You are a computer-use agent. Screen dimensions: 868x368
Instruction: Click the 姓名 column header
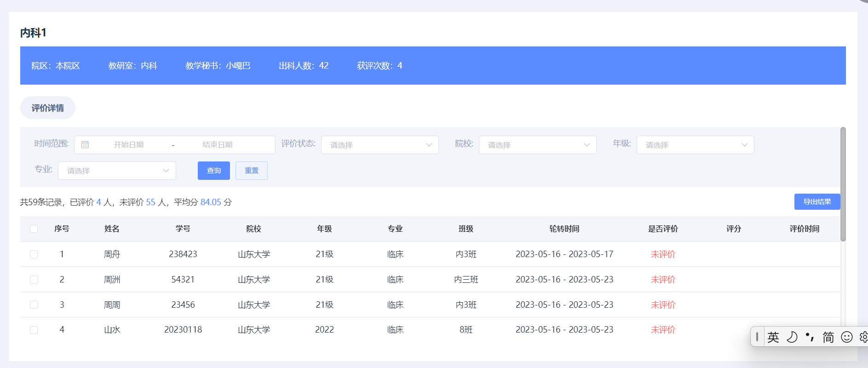click(x=112, y=229)
